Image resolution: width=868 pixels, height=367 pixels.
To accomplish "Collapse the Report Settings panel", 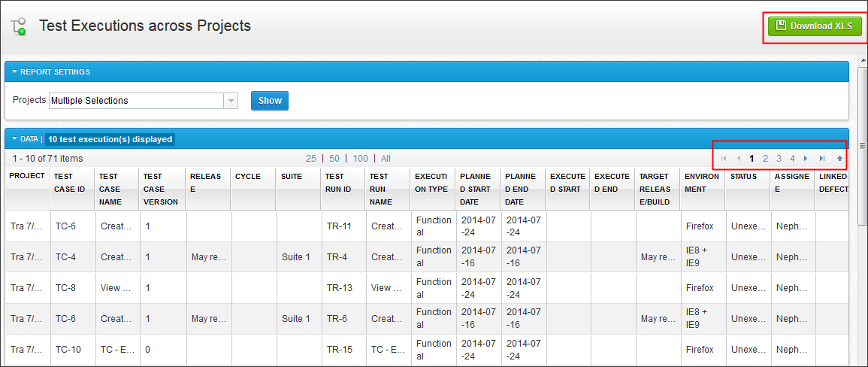I will pos(14,72).
